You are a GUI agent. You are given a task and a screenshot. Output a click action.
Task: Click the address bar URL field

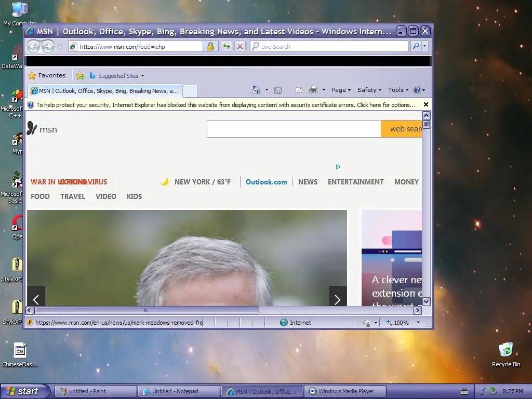click(x=136, y=46)
